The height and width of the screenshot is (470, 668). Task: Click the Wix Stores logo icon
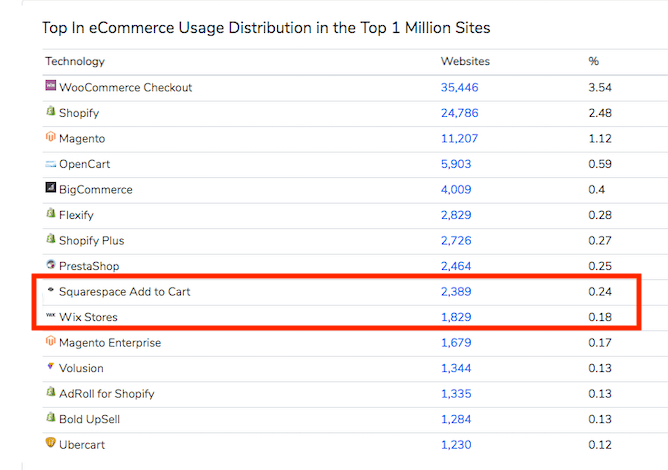click(51, 315)
